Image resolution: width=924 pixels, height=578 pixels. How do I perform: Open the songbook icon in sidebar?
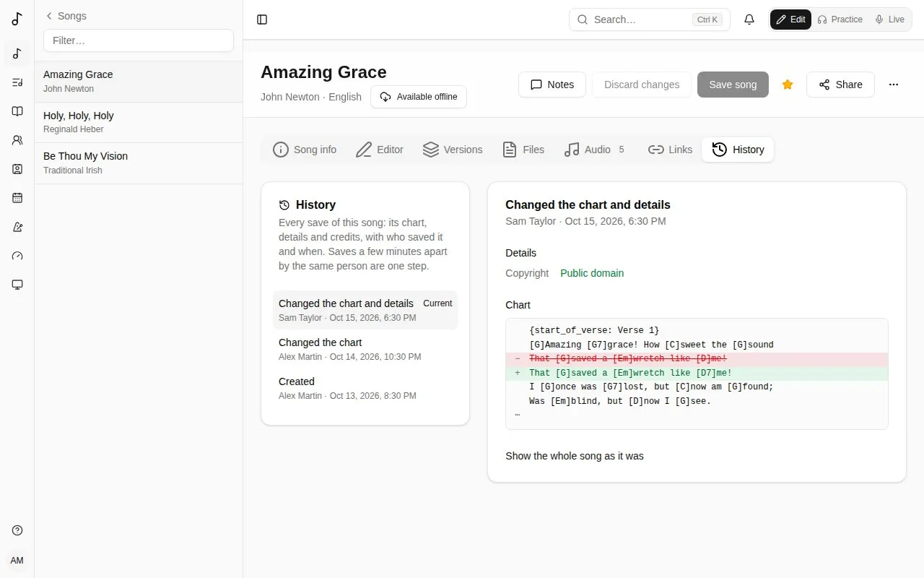(x=17, y=111)
